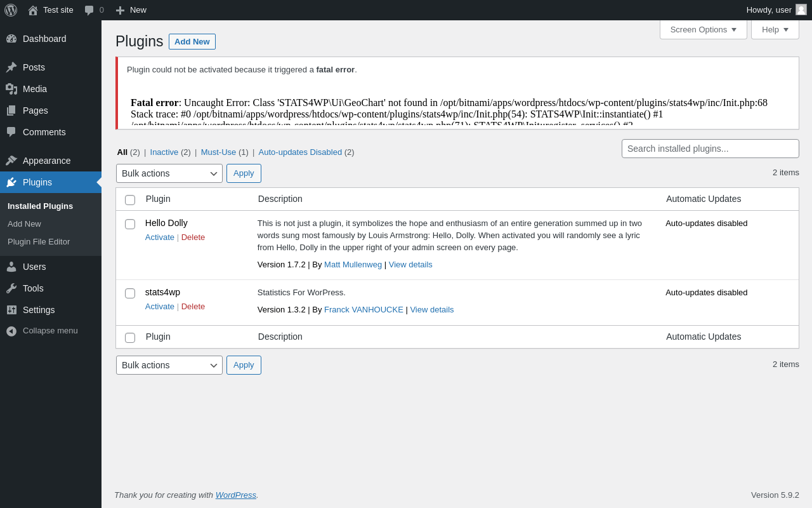Filter by Inactive plugins
The width and height of the screenshot is (812, 508).
[x=164, y=152]
